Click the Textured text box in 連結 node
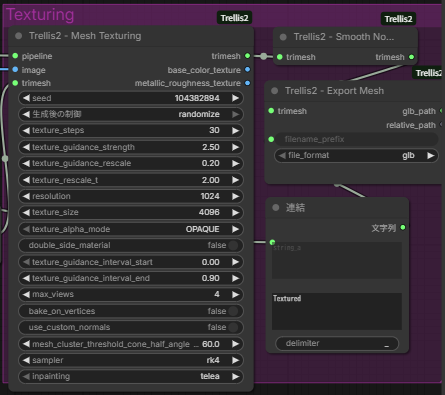Viewport: 445px width, 395px height. (x=337, y=311)
